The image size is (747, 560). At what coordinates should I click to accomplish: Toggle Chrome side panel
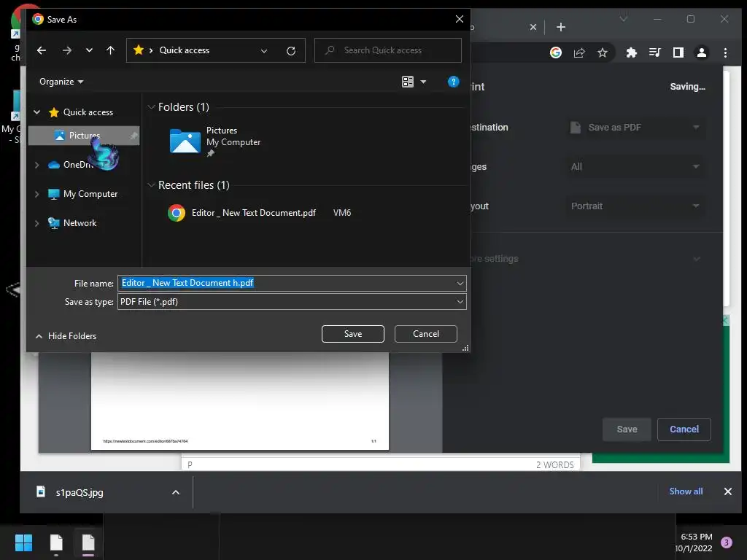click(678, 52)
